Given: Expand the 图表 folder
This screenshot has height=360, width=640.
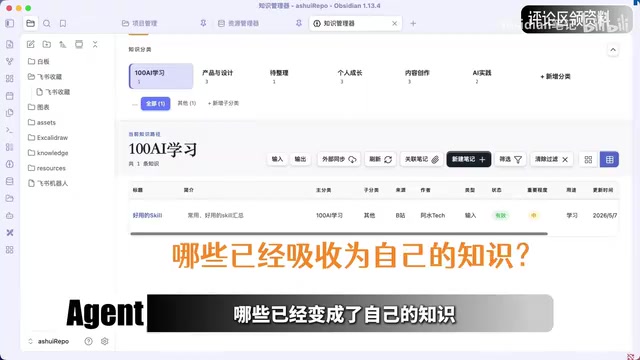Looking at the screenshot, I should [x=38, y=107].
